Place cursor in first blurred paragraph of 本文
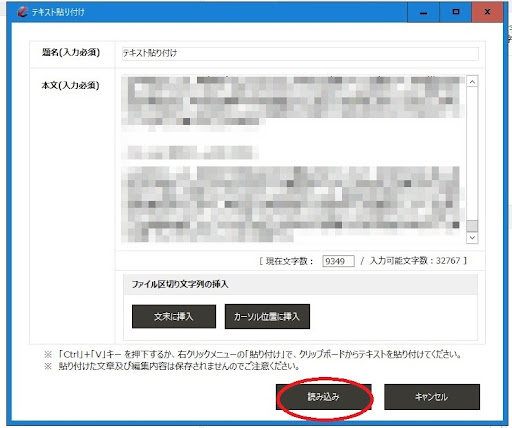Viewport: 512px width, 428px height. 293,100
